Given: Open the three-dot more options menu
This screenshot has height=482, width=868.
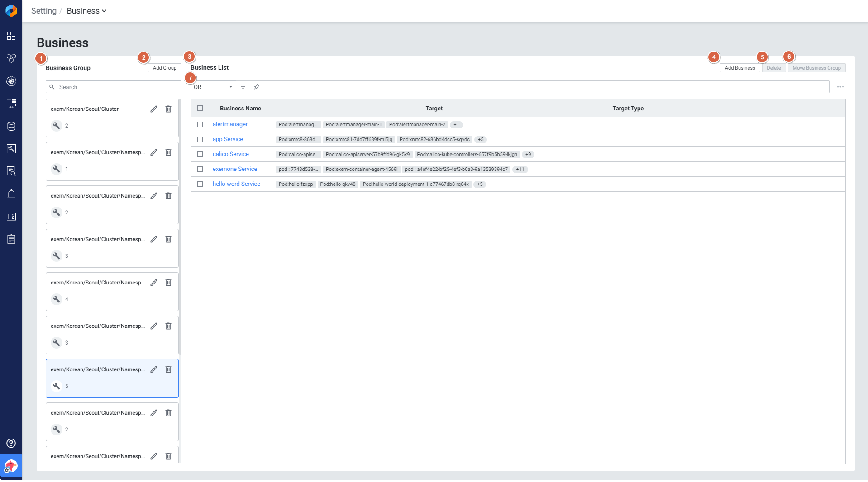Looking at the screenshot, I should [x=840, y=87].
